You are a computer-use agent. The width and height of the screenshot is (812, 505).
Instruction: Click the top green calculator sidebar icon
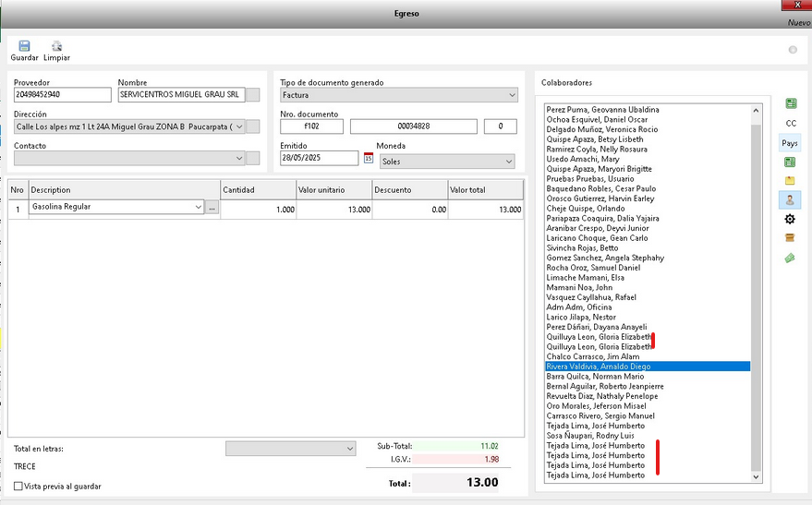tap(790, 103)
